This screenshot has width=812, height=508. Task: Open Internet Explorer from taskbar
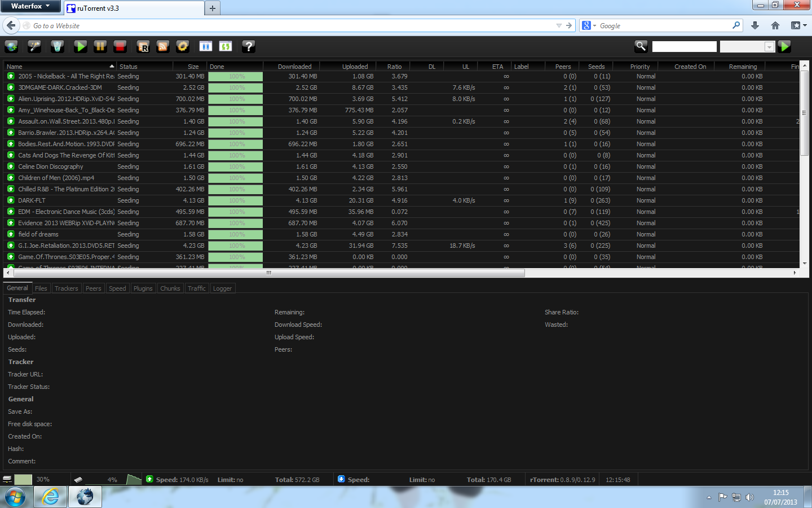pos(51,497)
